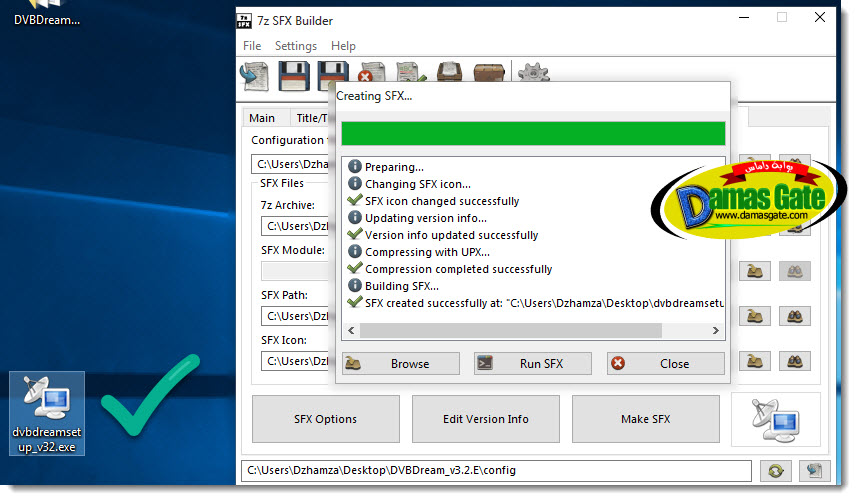
Task: Click Edit Version Info button
Action: pos(485,419)
